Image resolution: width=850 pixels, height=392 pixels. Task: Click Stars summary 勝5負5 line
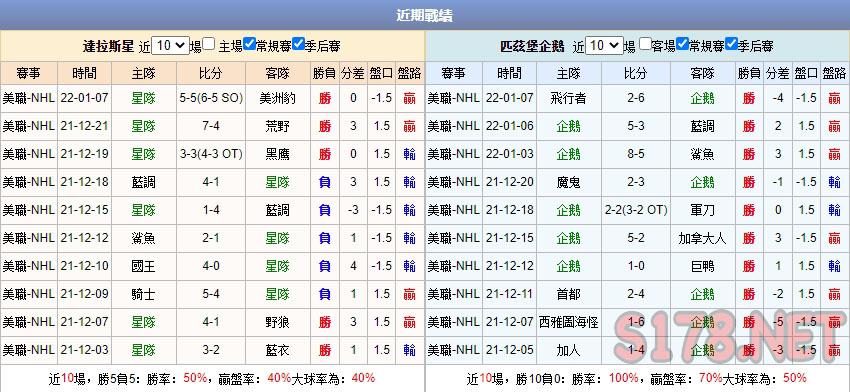tap(211, 378)
